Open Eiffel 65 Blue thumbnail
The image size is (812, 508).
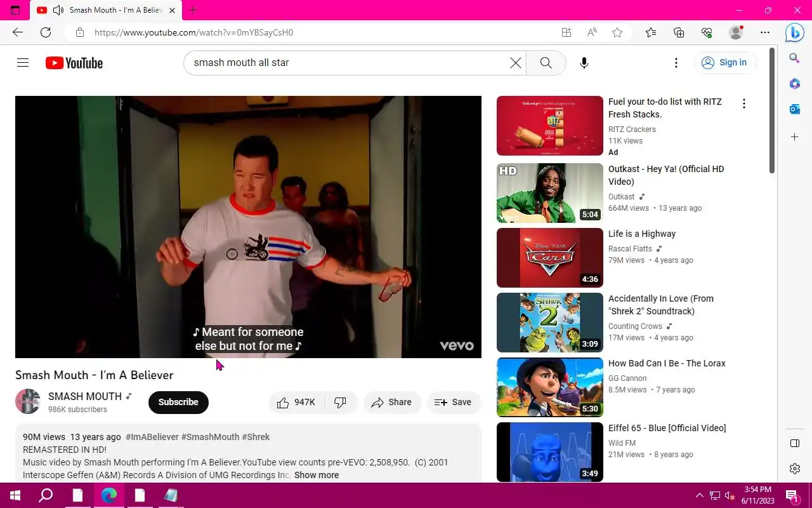(550, 452)
